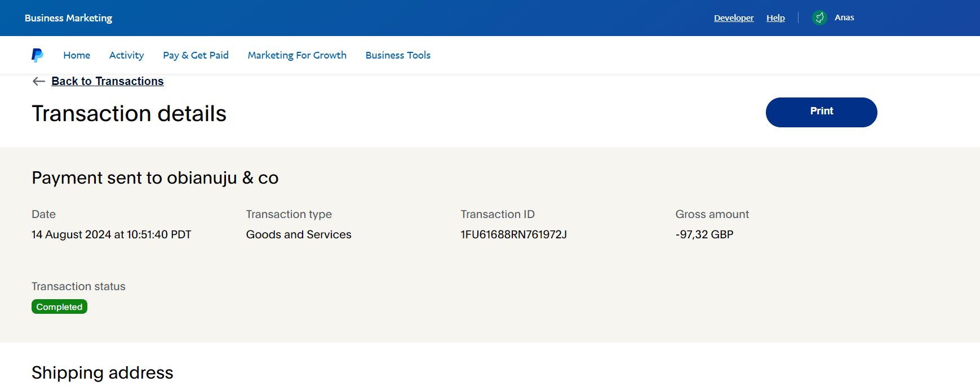This screenshot has width=980, height=391.
Task: Click the Print button
Action: pos(821,112)
